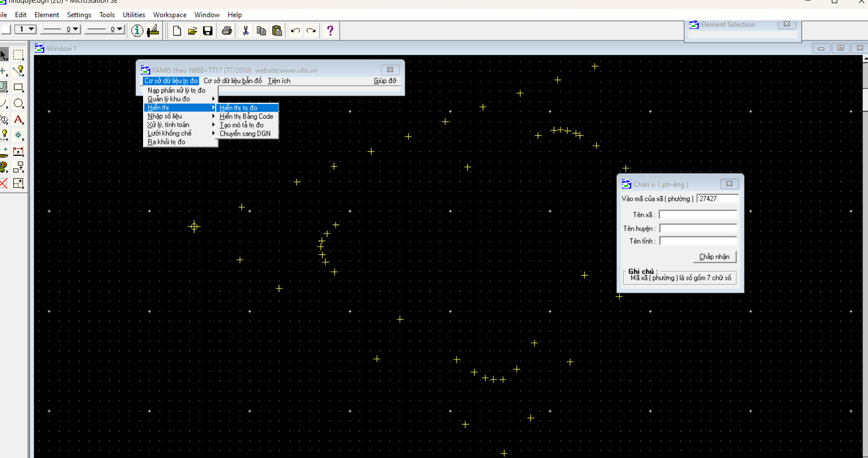Choose the Place Circle tool
Screen dimensions: 868x458
coord(18,104)
